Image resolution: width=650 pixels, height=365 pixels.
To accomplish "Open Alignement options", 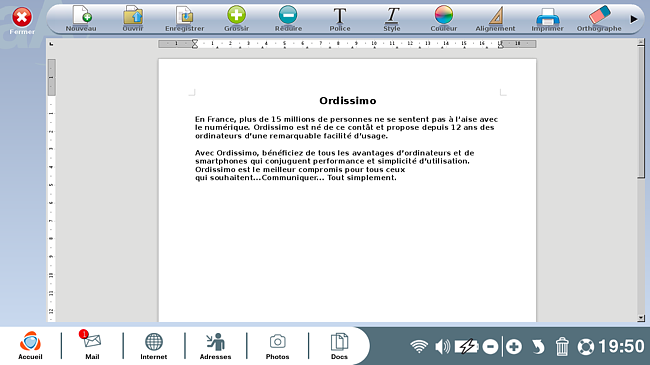I will (x=495, y=19).
